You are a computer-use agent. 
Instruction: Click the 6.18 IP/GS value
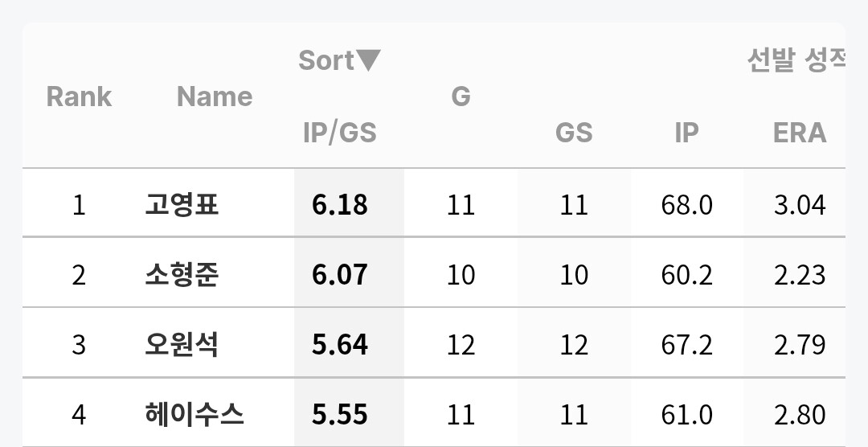(x=340, y=205)
